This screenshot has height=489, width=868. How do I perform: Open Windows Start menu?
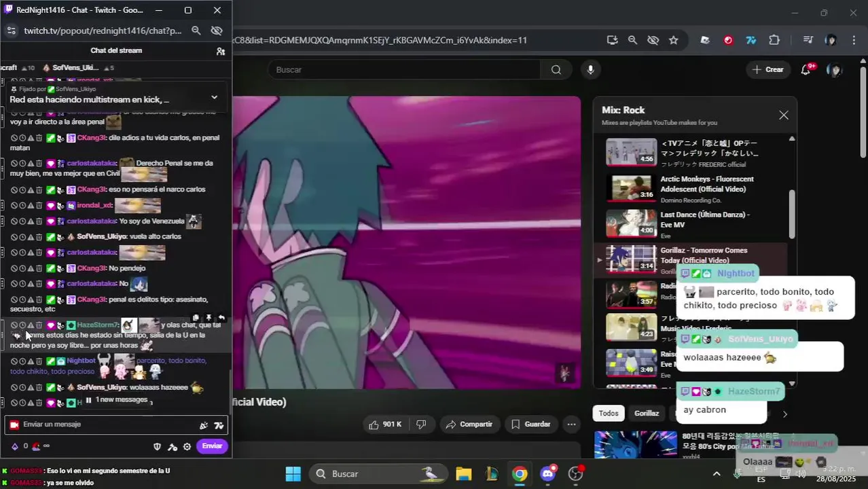point(293,473)
